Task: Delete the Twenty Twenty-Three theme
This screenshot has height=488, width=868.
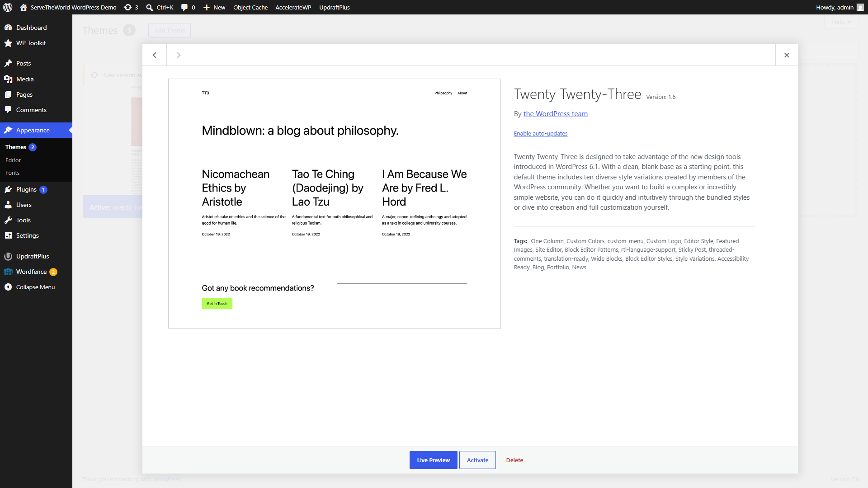Action: coord(514,460)
